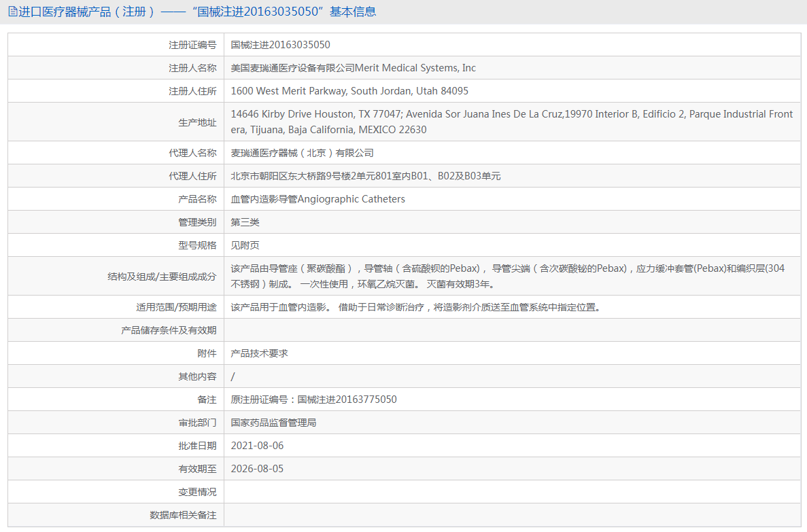Screen dimensions: 807x532
Task: Click the 产品名称 label
Action: click(198, 199)
